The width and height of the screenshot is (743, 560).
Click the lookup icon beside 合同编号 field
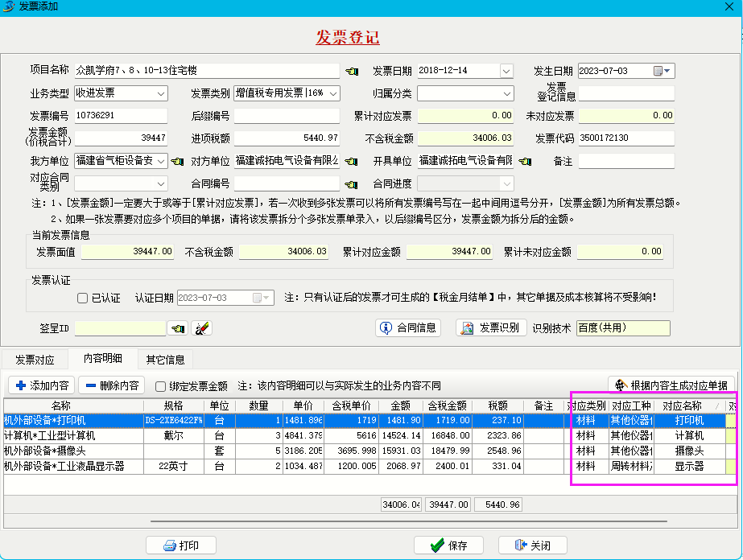pyautogui.click(x=351, y=183)
